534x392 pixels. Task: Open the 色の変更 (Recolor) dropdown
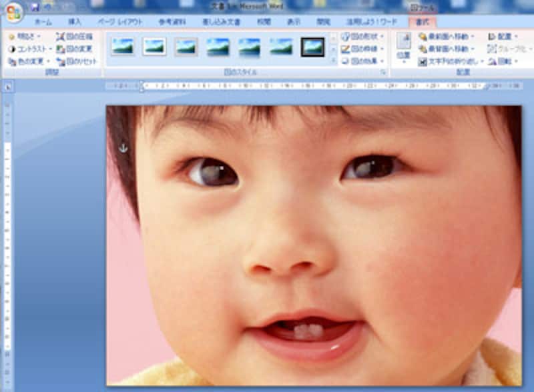(29, 61)
